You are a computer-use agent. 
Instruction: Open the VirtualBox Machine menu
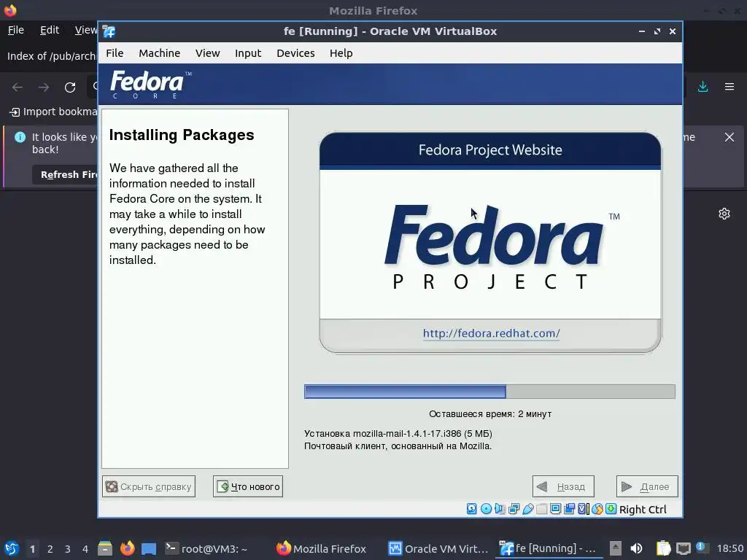160,53
